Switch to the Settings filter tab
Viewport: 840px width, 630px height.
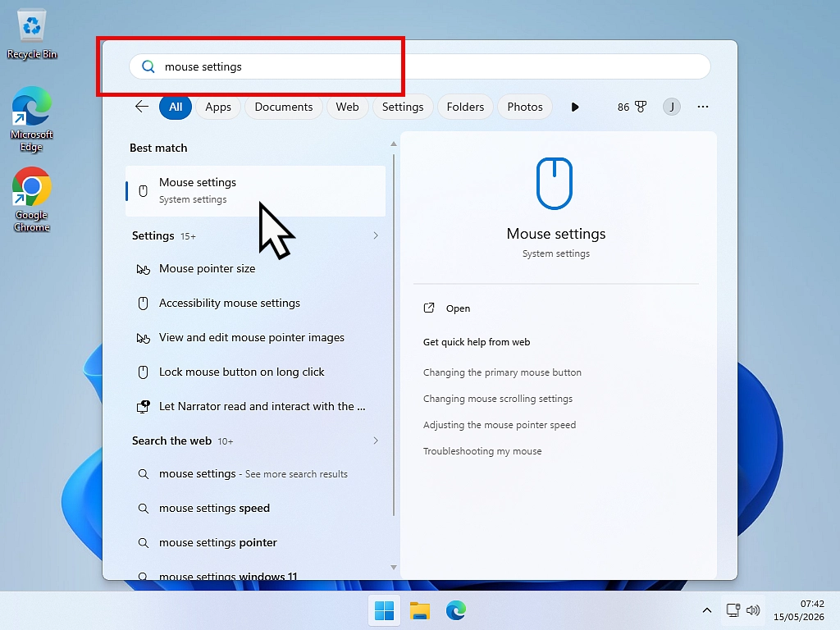coord(403,107)
